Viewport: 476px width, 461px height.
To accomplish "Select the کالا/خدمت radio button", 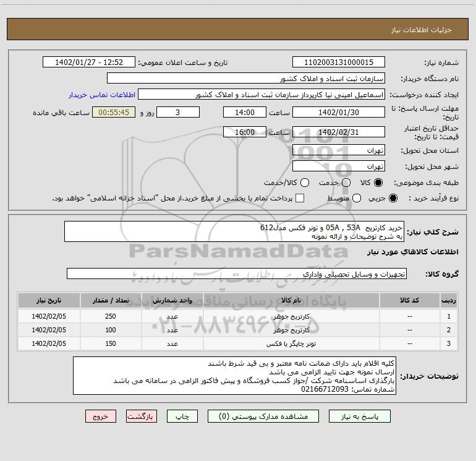I will tap(305, 183).
